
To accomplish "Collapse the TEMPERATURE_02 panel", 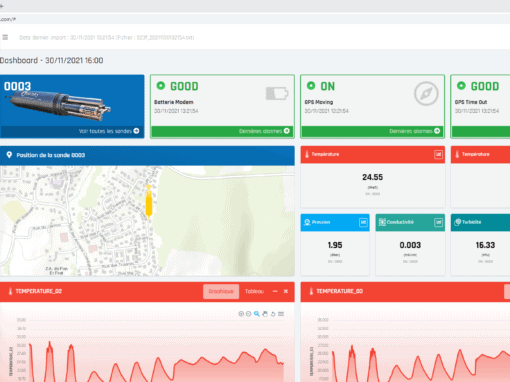I will click(x=275, y=291).
